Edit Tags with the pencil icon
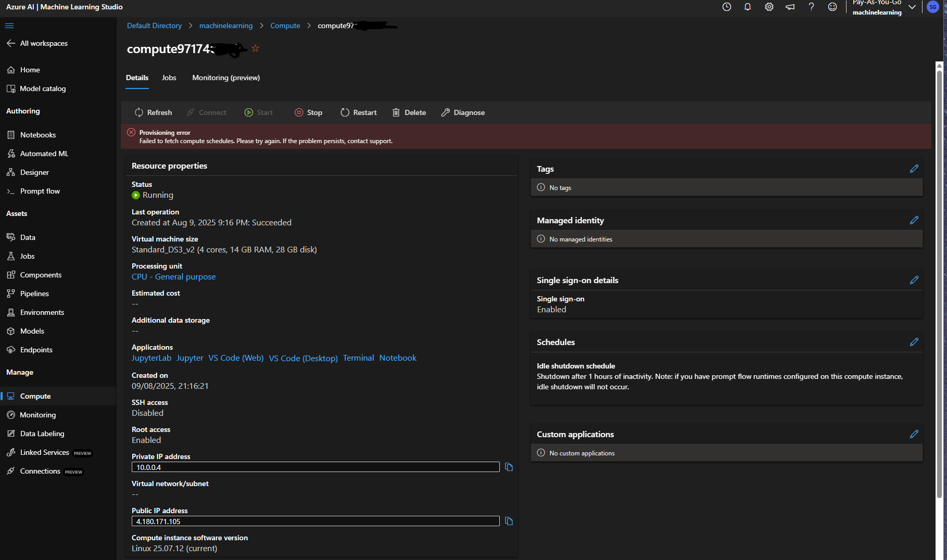The image size is (947, 560). pos(914,169)
